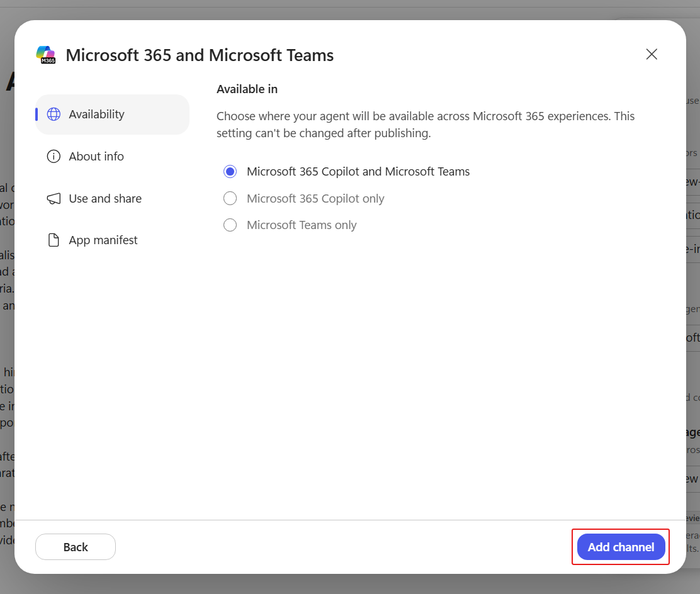
Task: Open the Availability tab label
Action: 96,115
